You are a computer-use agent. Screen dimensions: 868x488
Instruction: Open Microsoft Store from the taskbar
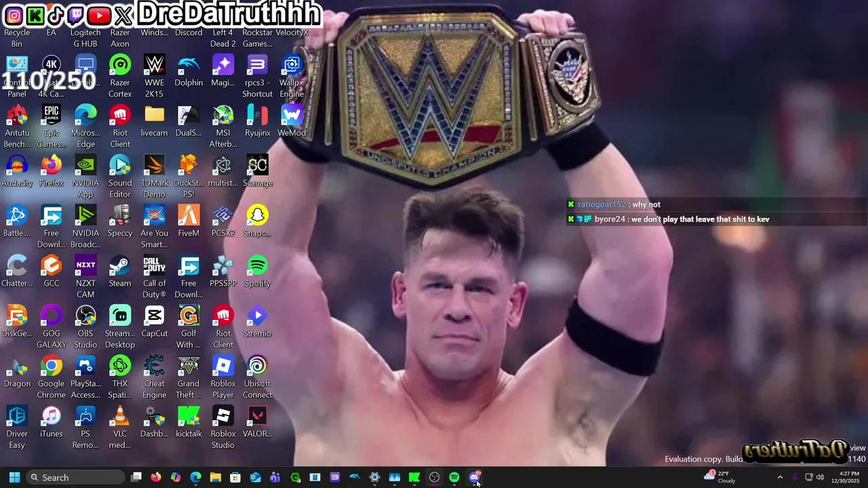(x=235, y=477)
